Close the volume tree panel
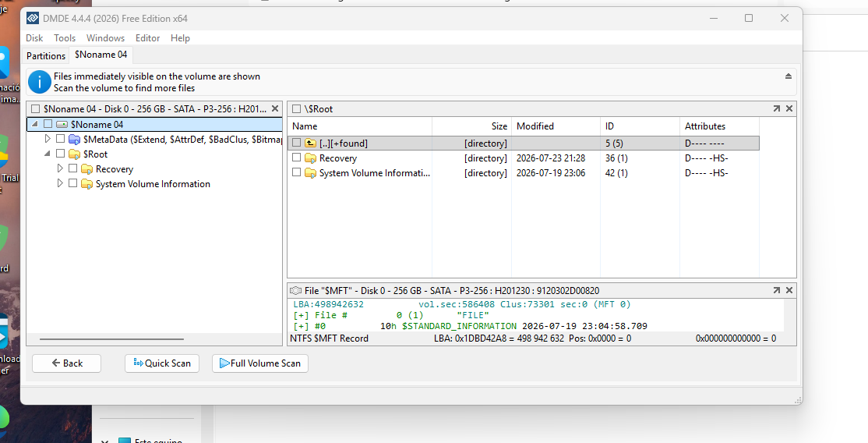Screen dimensions: 868x443 [x=274, y=108]
